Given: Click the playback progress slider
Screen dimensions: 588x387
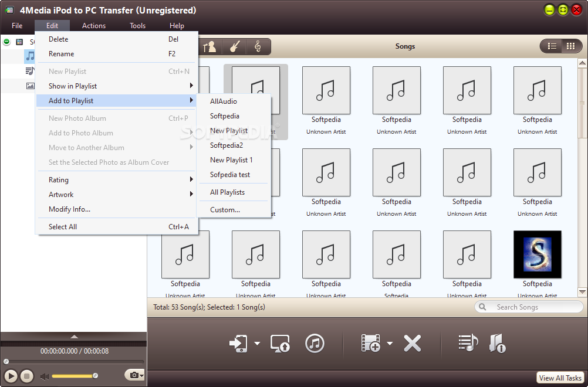Looking at the screenshot, I should (x=74, y=362).
